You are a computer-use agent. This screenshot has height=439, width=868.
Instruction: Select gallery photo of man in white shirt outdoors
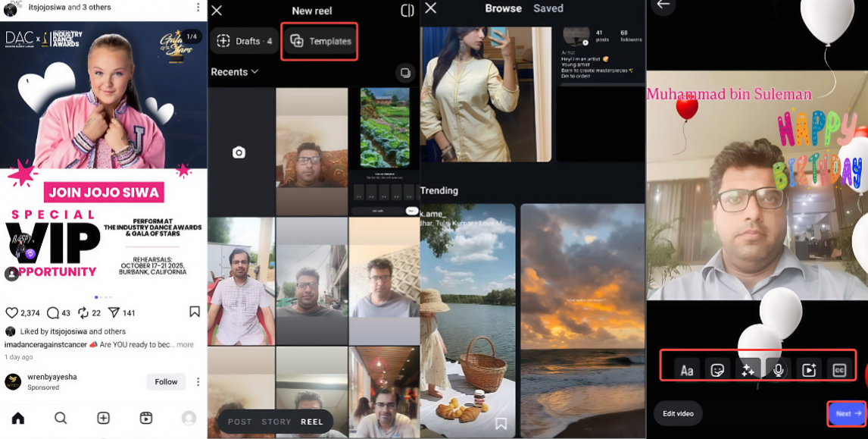[241, 281]
